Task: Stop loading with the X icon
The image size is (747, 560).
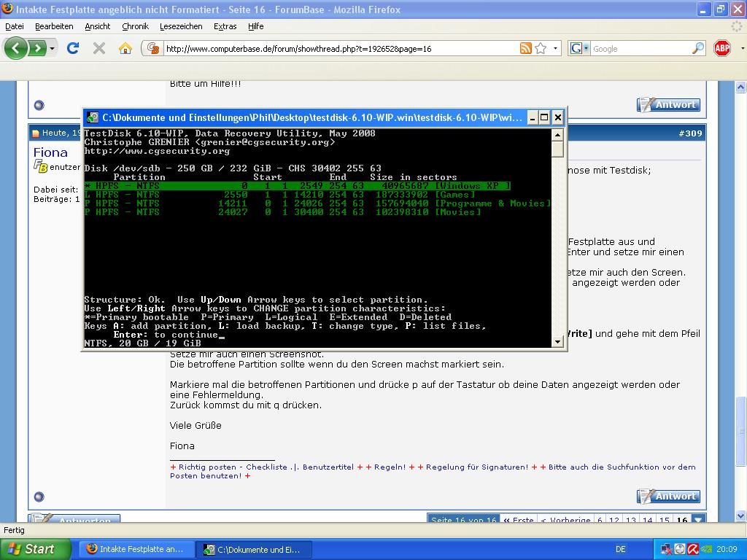Action: point(99,48)
